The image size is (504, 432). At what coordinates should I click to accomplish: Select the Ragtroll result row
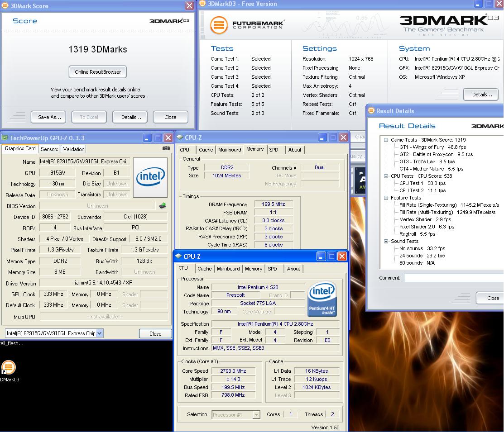[x=417, y=234]
